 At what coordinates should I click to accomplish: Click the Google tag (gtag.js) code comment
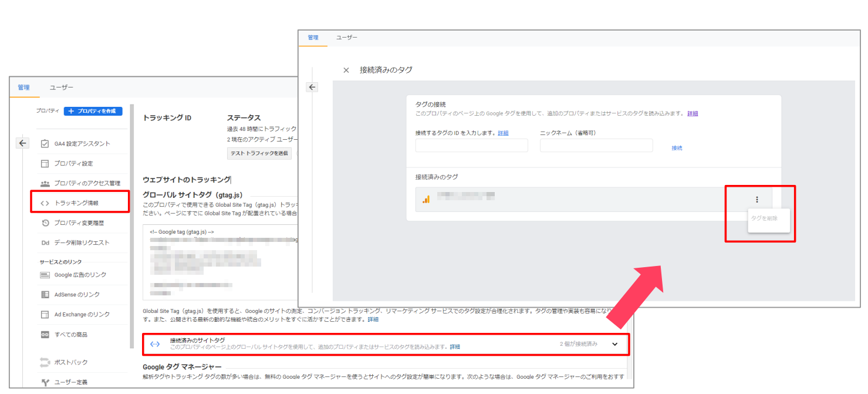click(181, 232)
